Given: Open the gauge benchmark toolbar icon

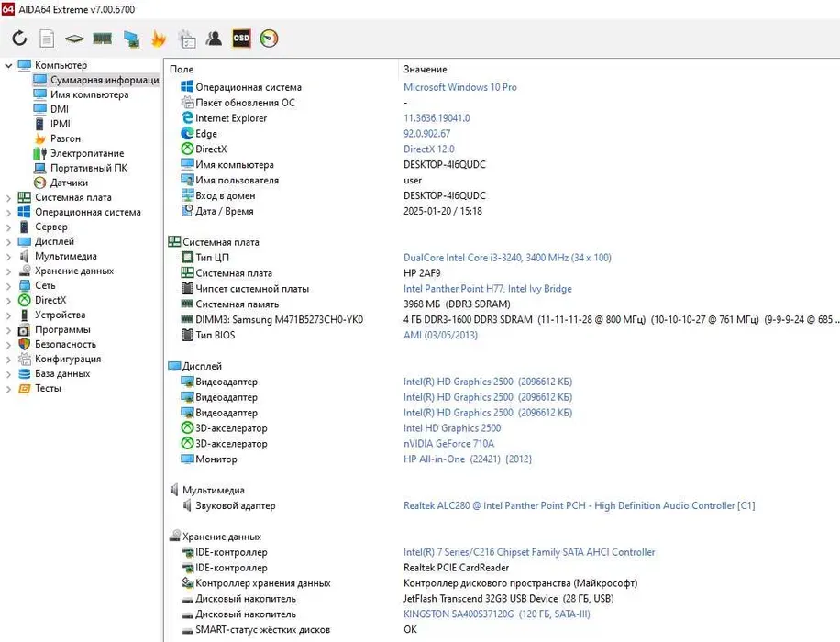Looking at the screenshot, I should pos(269,38).
